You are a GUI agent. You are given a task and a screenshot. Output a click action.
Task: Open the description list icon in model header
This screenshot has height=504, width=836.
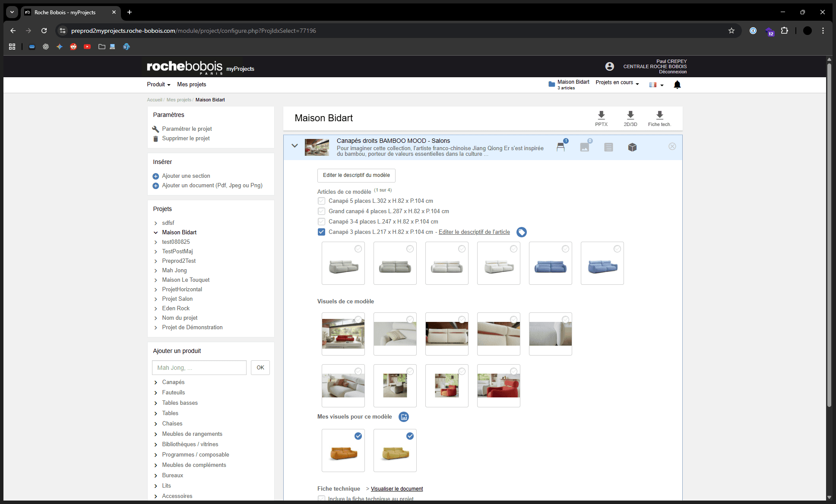point(608,147)
